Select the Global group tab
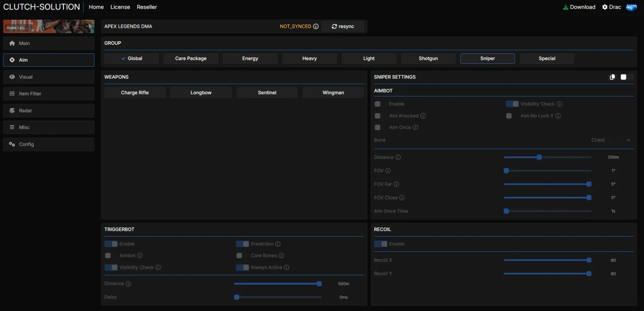 [x=131, y=58]
